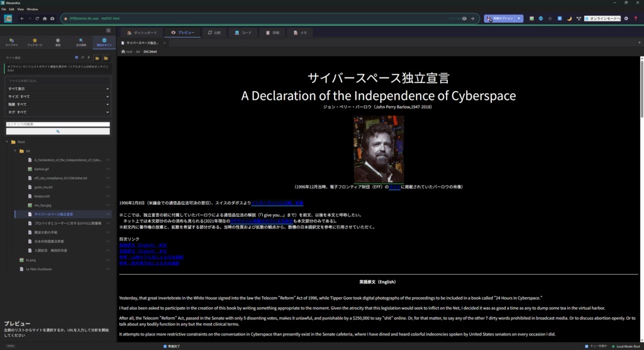Open the View menu

[20, 9]
